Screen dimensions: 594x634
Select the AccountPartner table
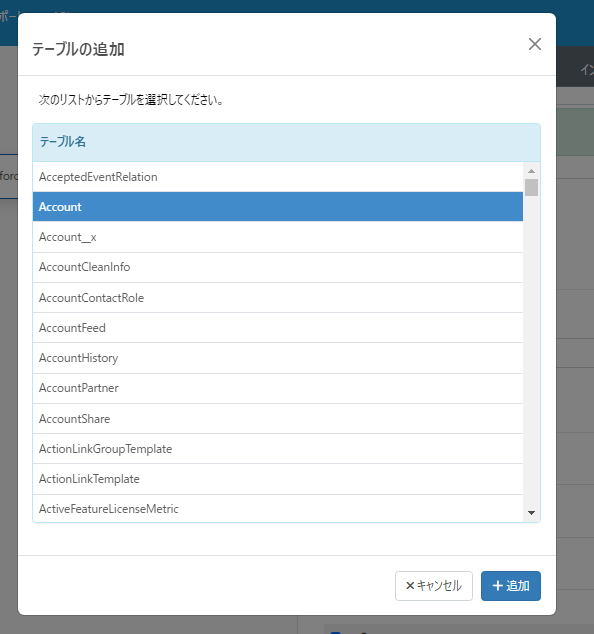278,388
